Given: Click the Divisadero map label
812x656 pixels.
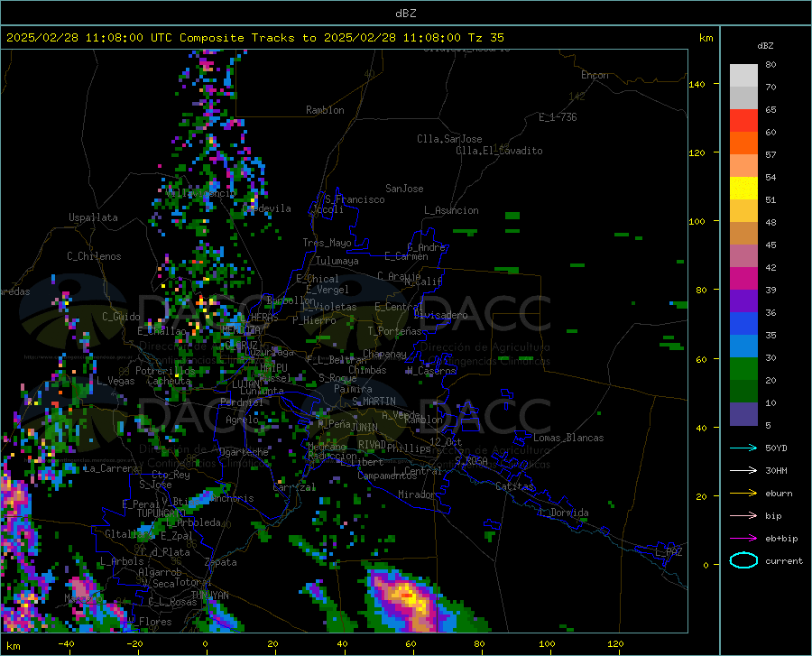Looking at the screenshot, I should click(x=440, y=315).
